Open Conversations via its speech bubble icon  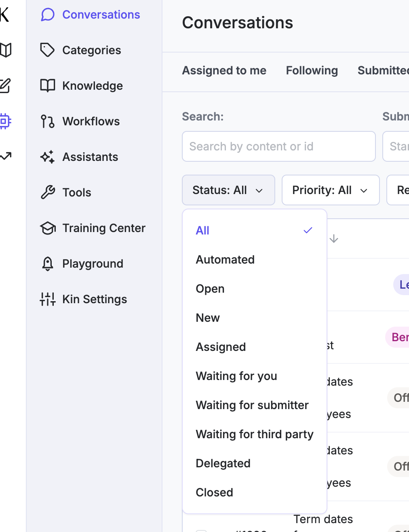48,15
